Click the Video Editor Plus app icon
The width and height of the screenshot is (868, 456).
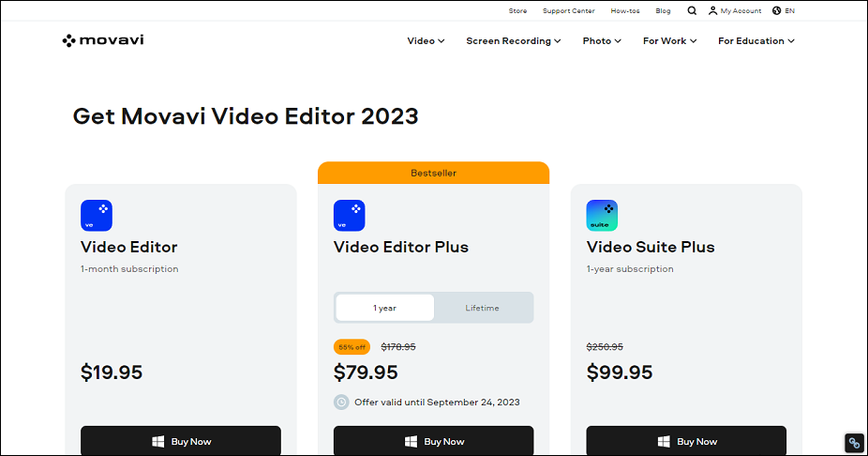(x=350, y=216)
